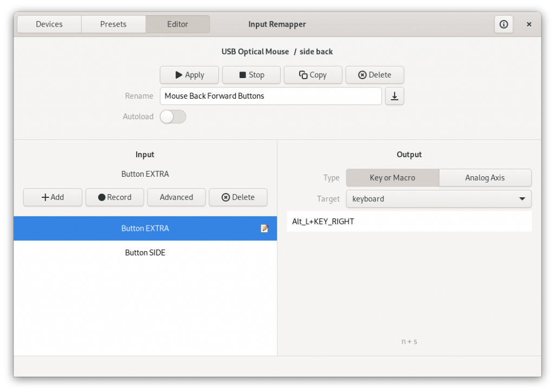The height and width of the screenshot is (392, 555).
Task: Select the Editor tab
Action: (x=177, y=24)
